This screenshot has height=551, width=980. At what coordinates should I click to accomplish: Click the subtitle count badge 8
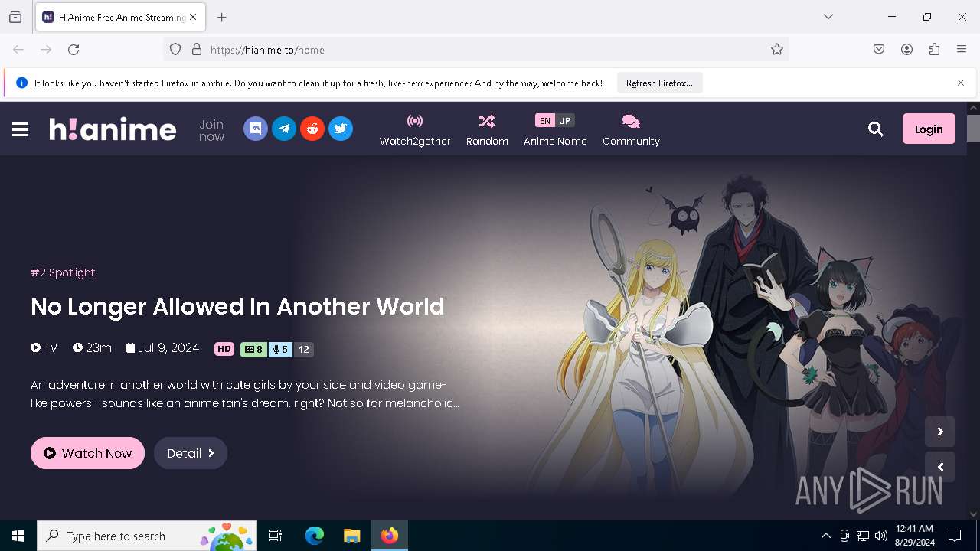pos(254,349)
